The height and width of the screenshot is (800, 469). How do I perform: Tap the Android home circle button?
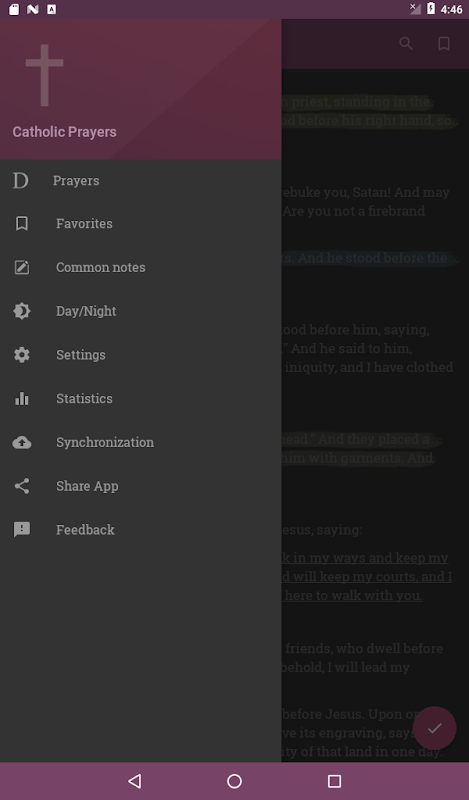[x=234, y=781]
